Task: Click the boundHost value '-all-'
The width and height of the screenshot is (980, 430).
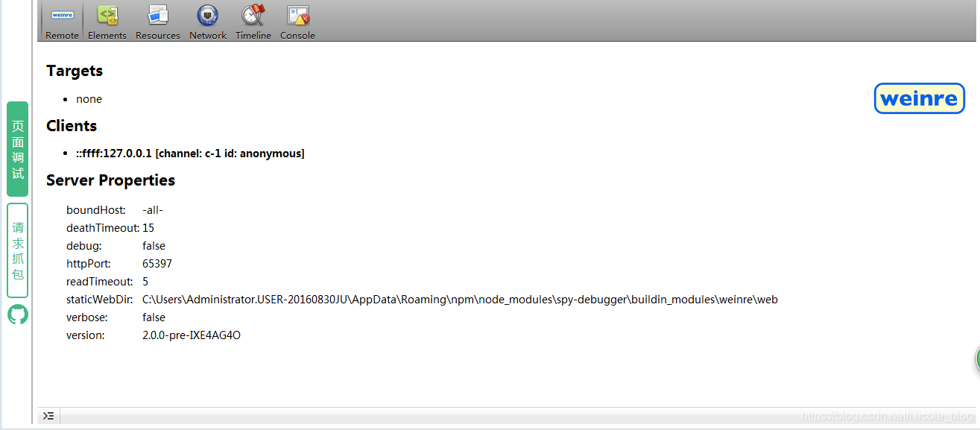Action: 153,210
